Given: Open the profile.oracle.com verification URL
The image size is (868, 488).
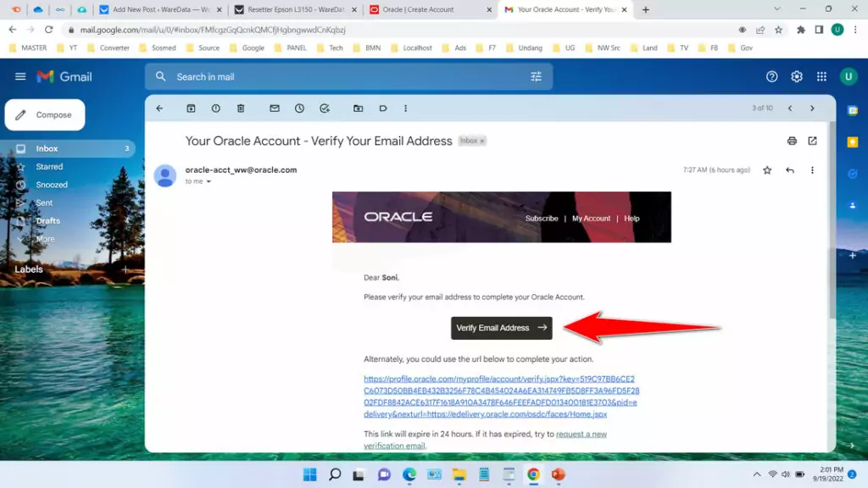Looking at the screenshot, I should point(501,396).
